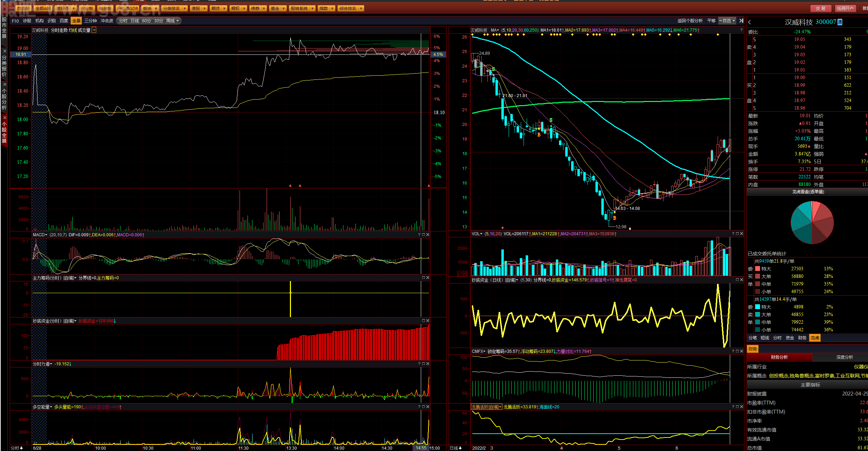
Task: Close the MACD indicator panel
Action: 428,235
